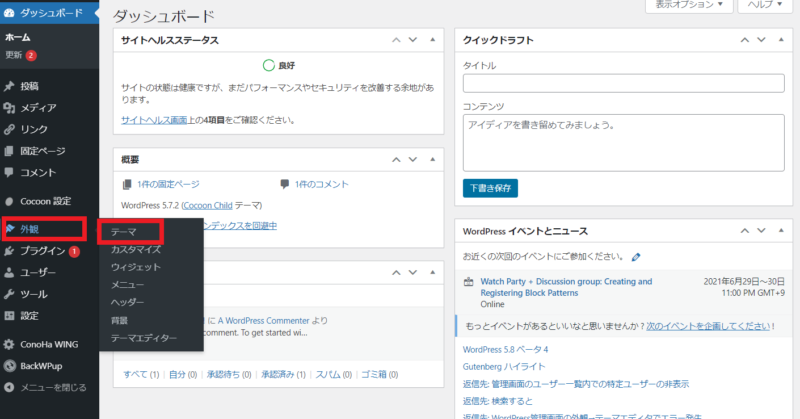The image size is (800, 419).
Task: Select テーマエディター in the 外観 submenu
Action: tap(144, 338)
